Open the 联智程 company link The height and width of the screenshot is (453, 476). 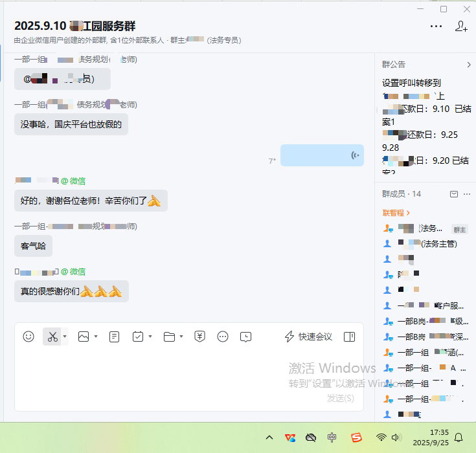click(396, 213)
